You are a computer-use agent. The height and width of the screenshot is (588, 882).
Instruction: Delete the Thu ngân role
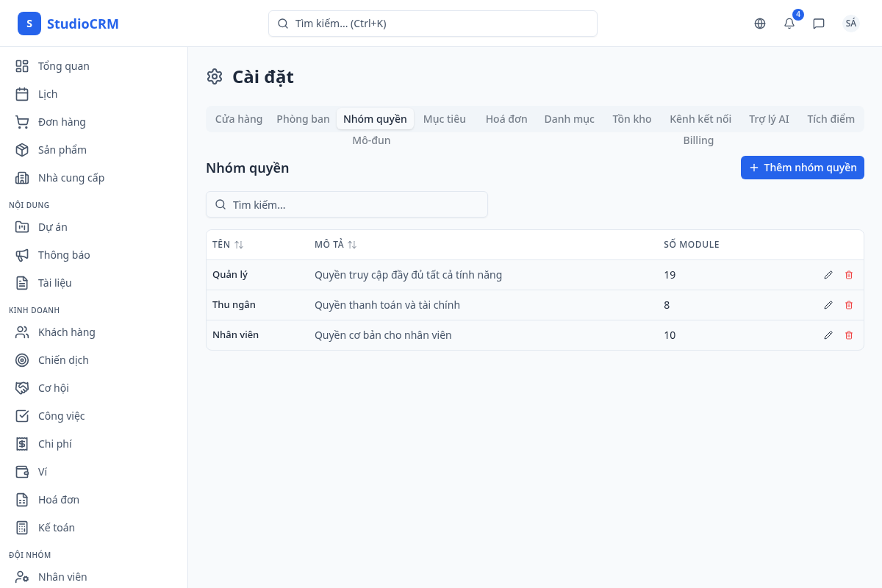[x=849, y=305]
